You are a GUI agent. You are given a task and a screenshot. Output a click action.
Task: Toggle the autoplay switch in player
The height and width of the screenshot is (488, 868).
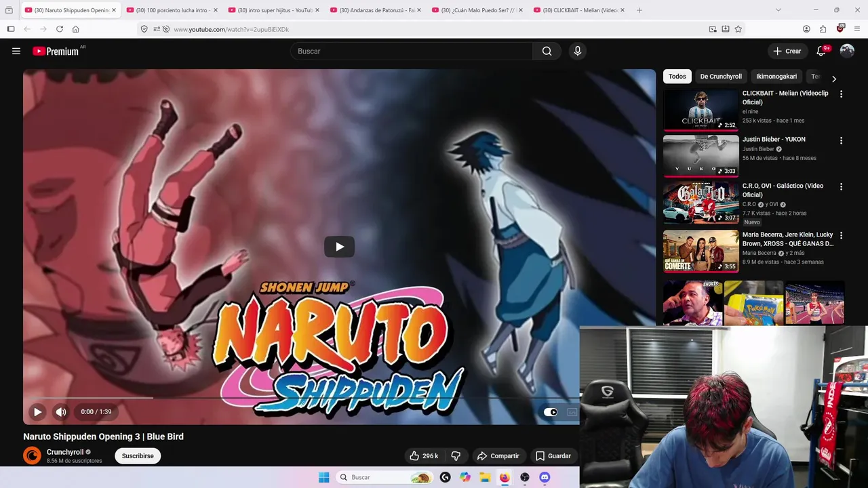[x=551, y=411]
